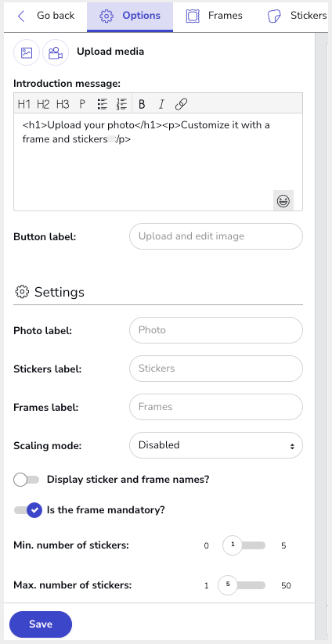The image size is (332, 644).
Task: Click the image upload icon
Action: tap(27, 52)
